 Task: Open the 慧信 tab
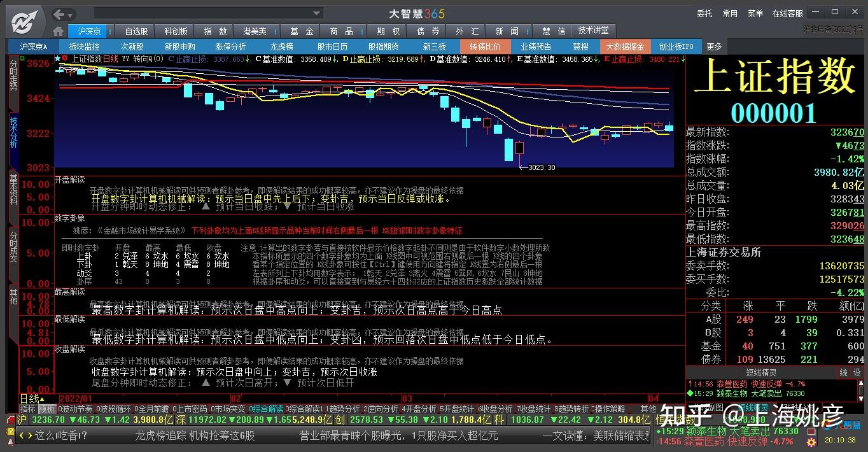tap(554, 31)
